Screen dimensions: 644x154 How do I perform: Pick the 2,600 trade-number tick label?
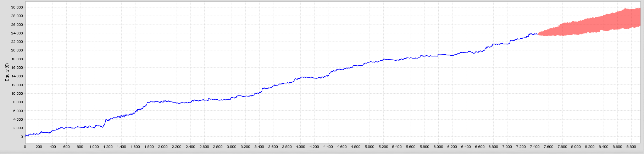[x=204, y=147]
